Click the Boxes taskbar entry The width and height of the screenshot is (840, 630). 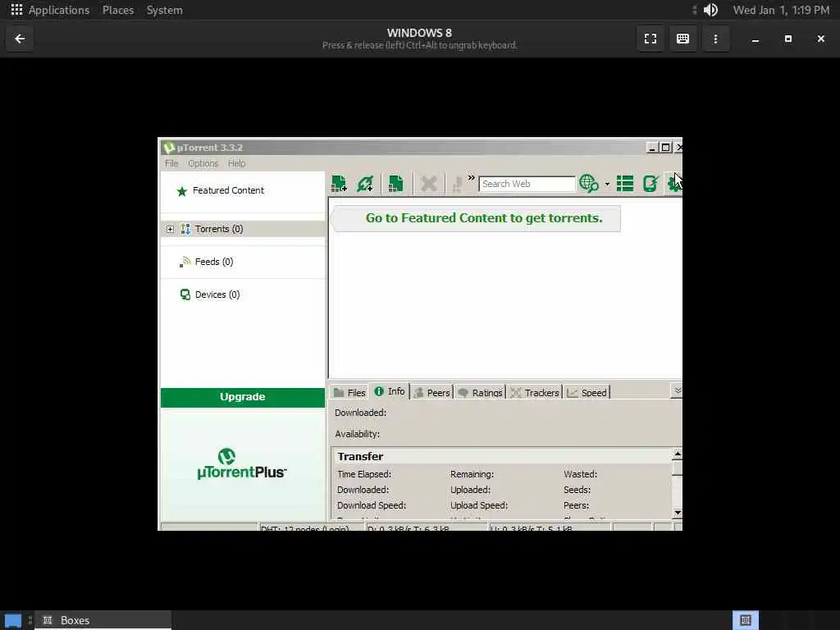pos(103,620)
